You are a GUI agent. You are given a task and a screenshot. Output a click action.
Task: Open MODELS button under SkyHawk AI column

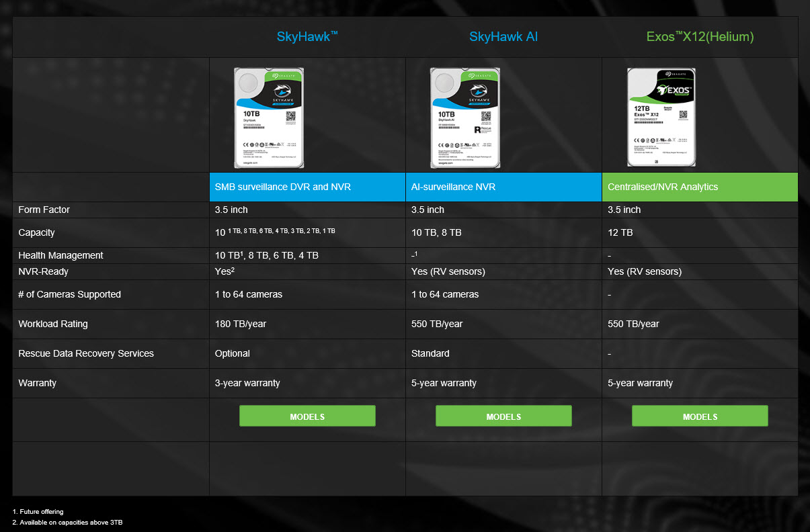tap(503, 416)
